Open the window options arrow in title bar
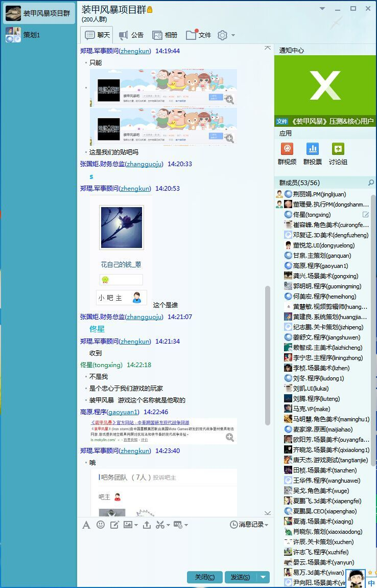 [322, 9]
